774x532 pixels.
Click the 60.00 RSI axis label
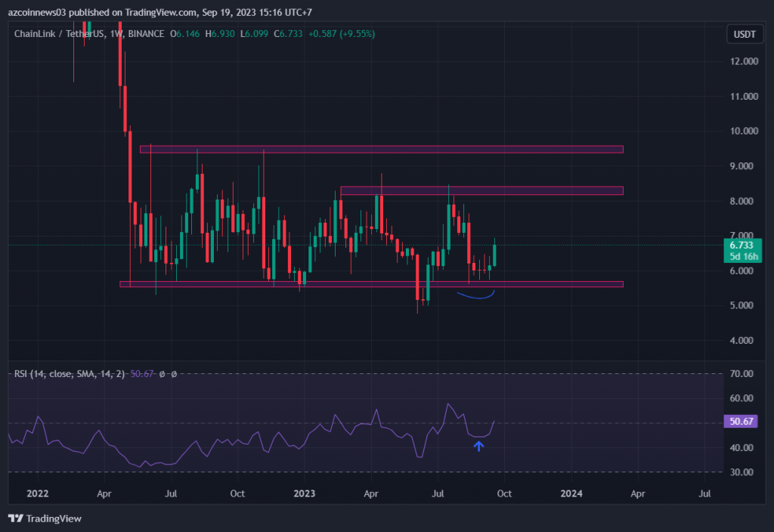[x=741, y=398]
